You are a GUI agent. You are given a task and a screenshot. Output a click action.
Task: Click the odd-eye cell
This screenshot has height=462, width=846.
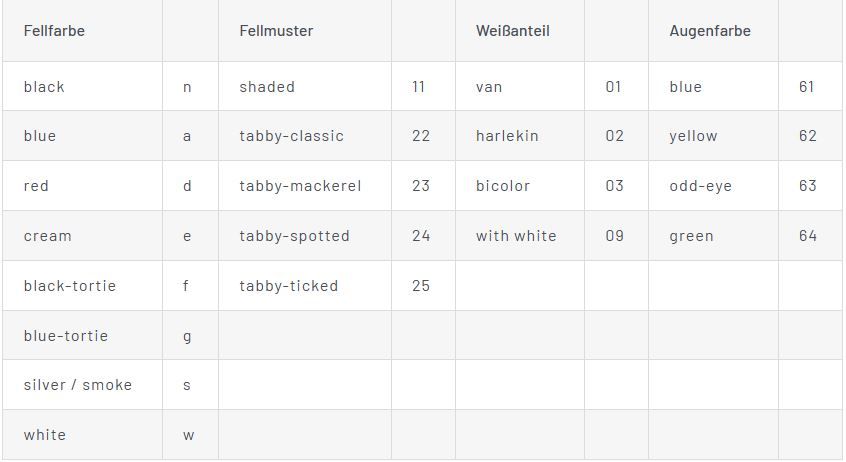(x=701, y=186)
